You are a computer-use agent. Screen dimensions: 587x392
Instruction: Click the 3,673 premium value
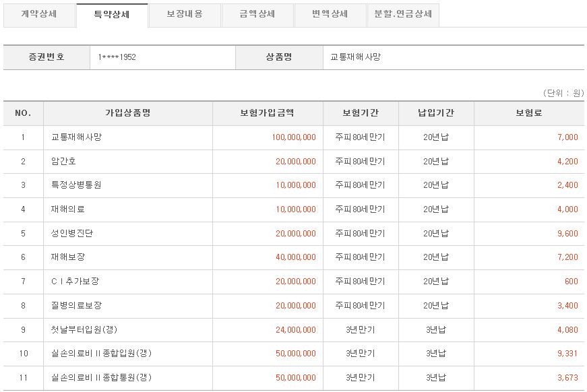(x=568, y=378)
